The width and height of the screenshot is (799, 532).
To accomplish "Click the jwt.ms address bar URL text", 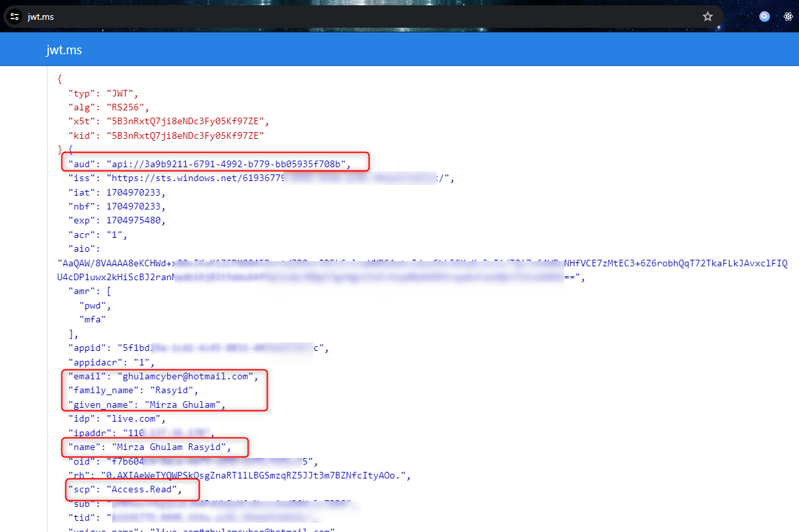I will pos(40,17).
